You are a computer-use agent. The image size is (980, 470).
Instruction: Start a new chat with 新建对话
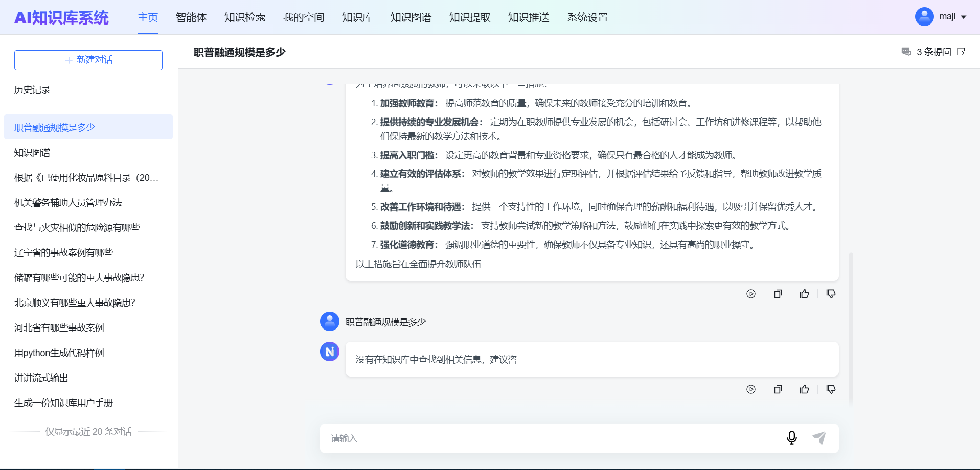[88, 60]
